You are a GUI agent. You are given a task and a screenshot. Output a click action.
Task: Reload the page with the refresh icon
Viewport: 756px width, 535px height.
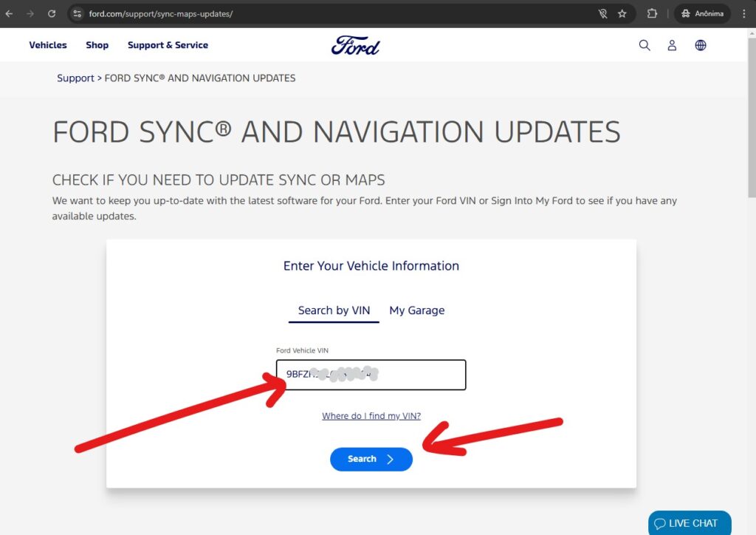pyautogui.click(x=51, y=13)
